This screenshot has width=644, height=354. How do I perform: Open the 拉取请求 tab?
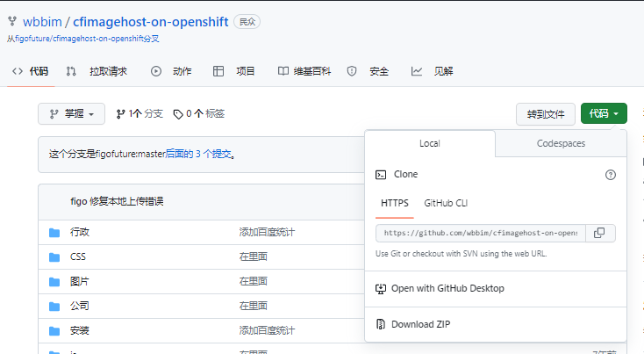97,71
